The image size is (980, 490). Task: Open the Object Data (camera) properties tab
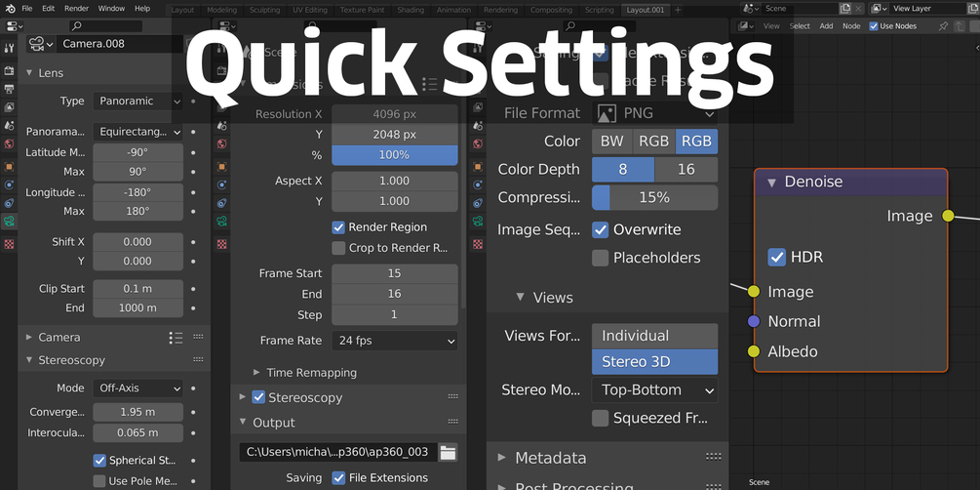tap(9, 223)
